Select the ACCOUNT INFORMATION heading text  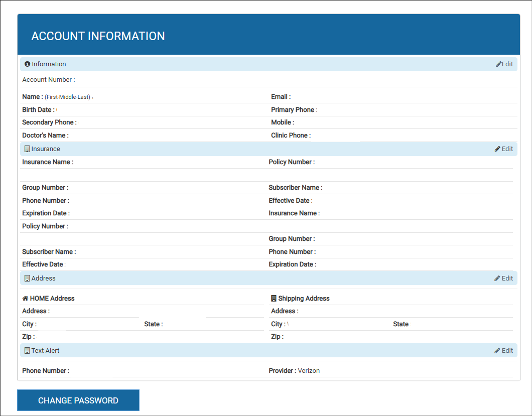(x=98, y=36)
